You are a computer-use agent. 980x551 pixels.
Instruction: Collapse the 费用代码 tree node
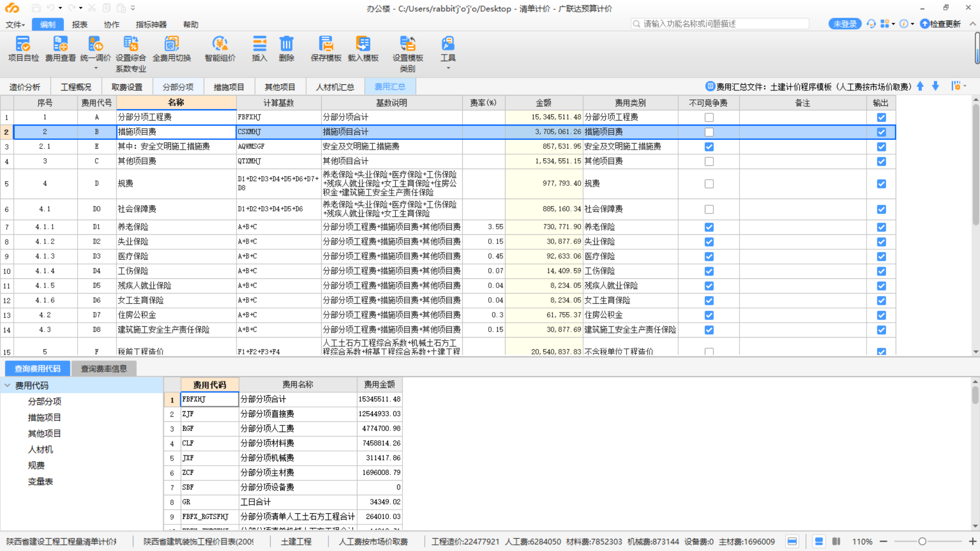point(8,386)
